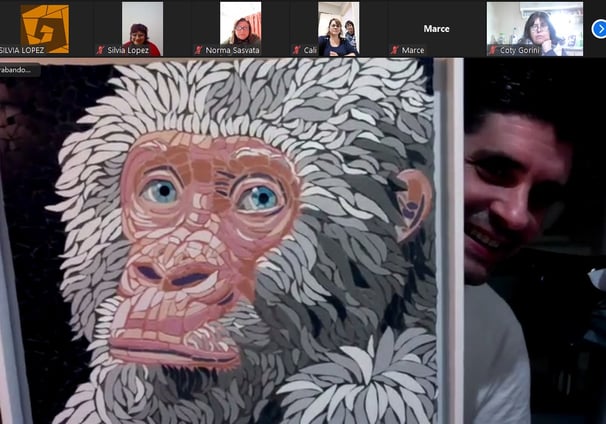Click 'Coty Gorini' name label

pos(520,50)
